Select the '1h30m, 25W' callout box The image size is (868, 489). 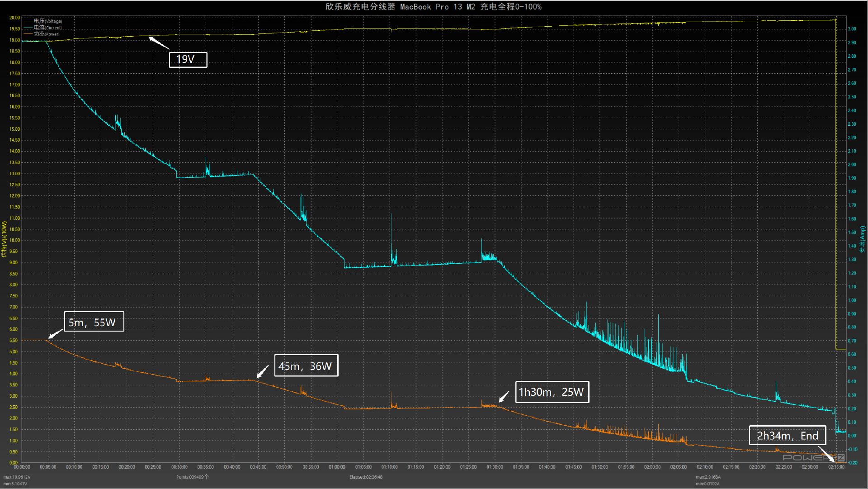552,392
